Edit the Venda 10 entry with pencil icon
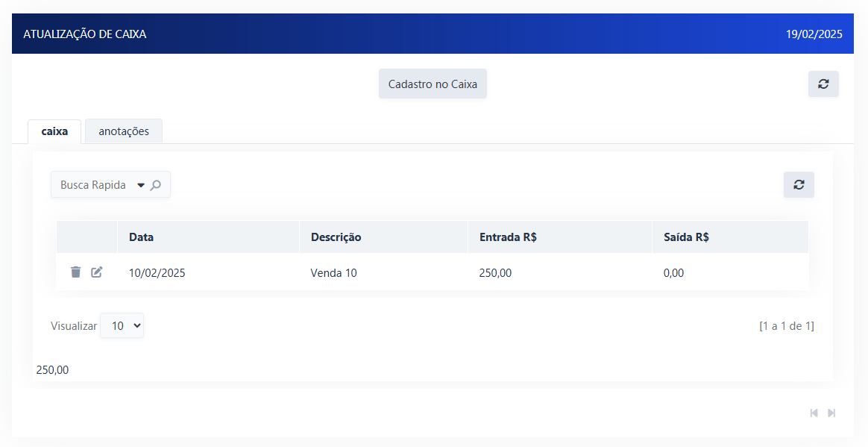The height and width of the screenshot is (447, 868). tap(97, 272)
